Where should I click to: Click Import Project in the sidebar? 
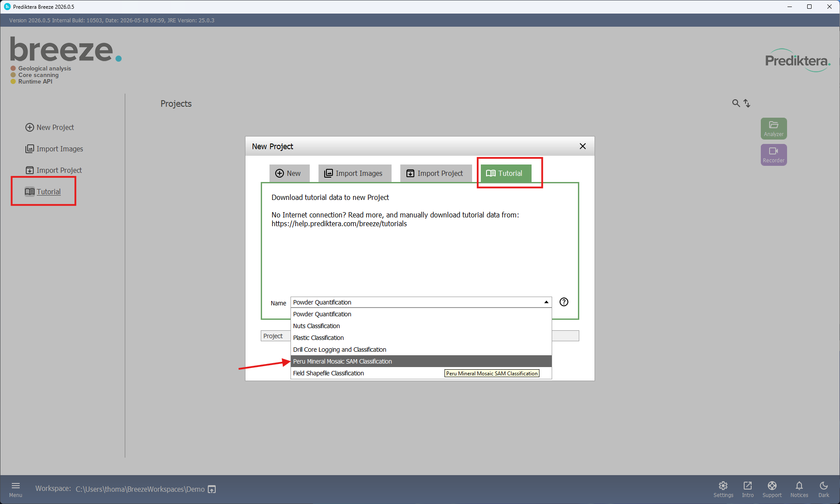[53, 170]
